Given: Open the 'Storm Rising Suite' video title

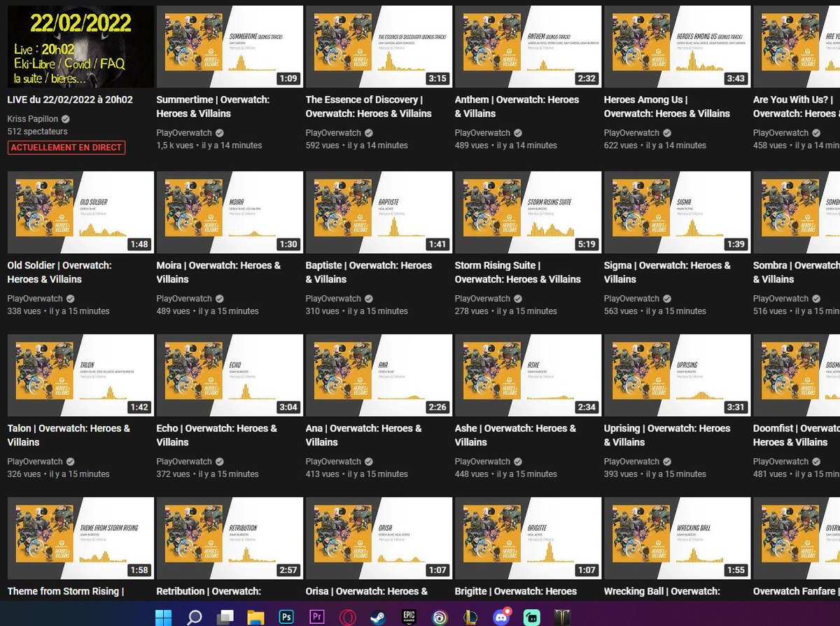Looking at the screenshot, I should (518, 272).
